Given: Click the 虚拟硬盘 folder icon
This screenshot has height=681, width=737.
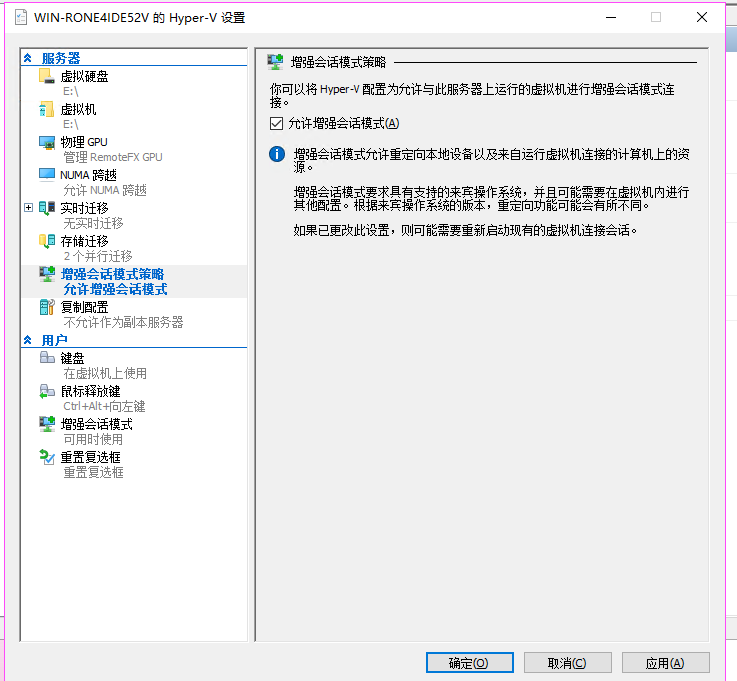Looking at the screenshot, I should [47, 76].
